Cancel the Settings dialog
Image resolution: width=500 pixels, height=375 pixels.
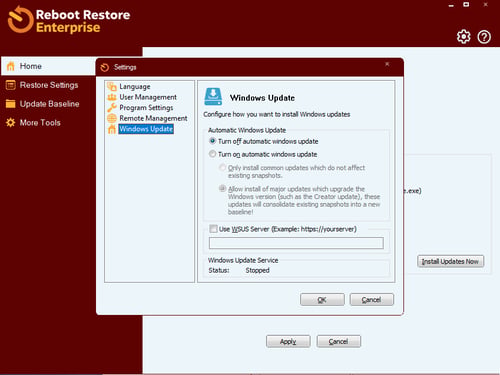click(372, 300)
